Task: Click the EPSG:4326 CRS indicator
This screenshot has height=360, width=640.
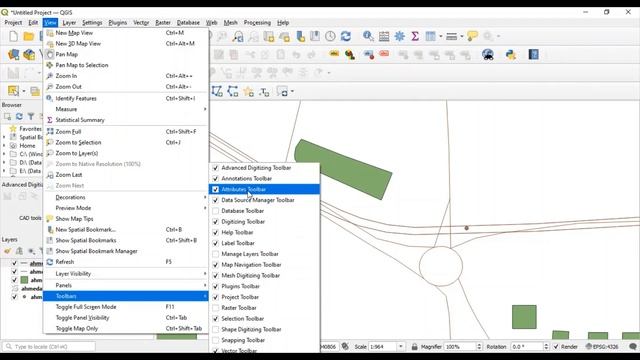Action: point(602,347)
